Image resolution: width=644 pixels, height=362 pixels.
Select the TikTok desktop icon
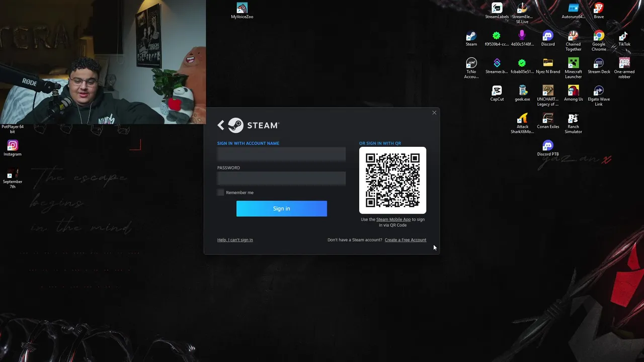point(624,38)
